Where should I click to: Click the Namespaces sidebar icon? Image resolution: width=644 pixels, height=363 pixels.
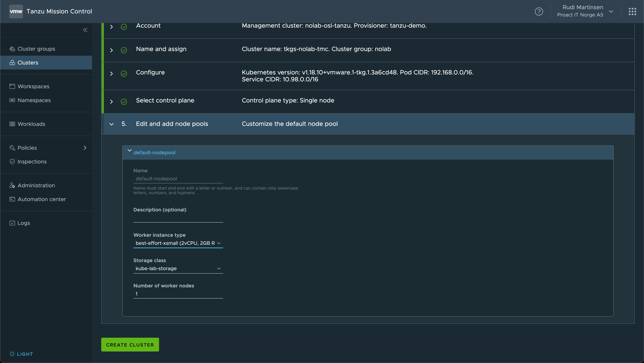pos(12,100)
